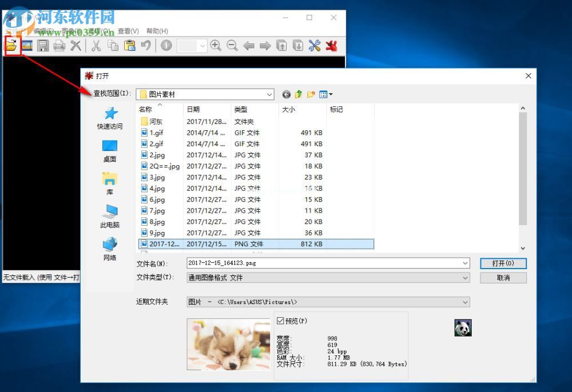
Task: Click the Save floppy disk icon
Action: [43, 46]
